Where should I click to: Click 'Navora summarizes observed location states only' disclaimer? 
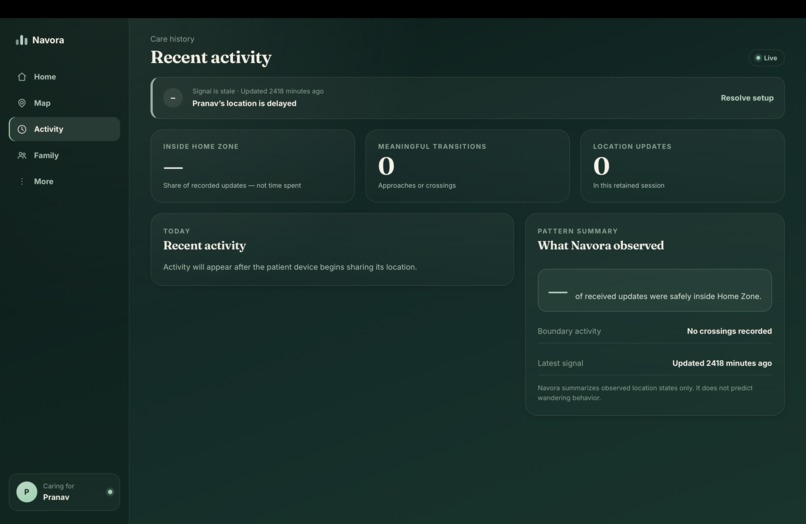tap(645, 393)
